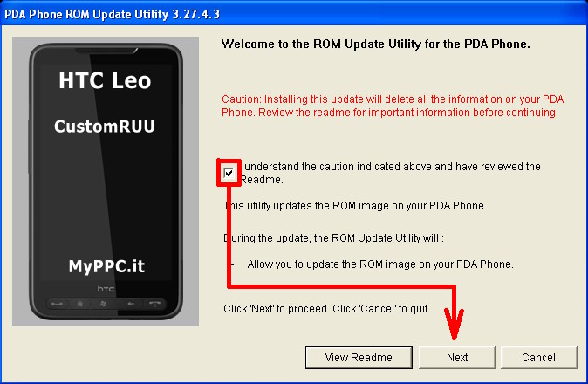Viewport: 588px width, 384px height.
Task: Click the PDA Phone ROM Update Utility title bar
Action: click(294, 14)
